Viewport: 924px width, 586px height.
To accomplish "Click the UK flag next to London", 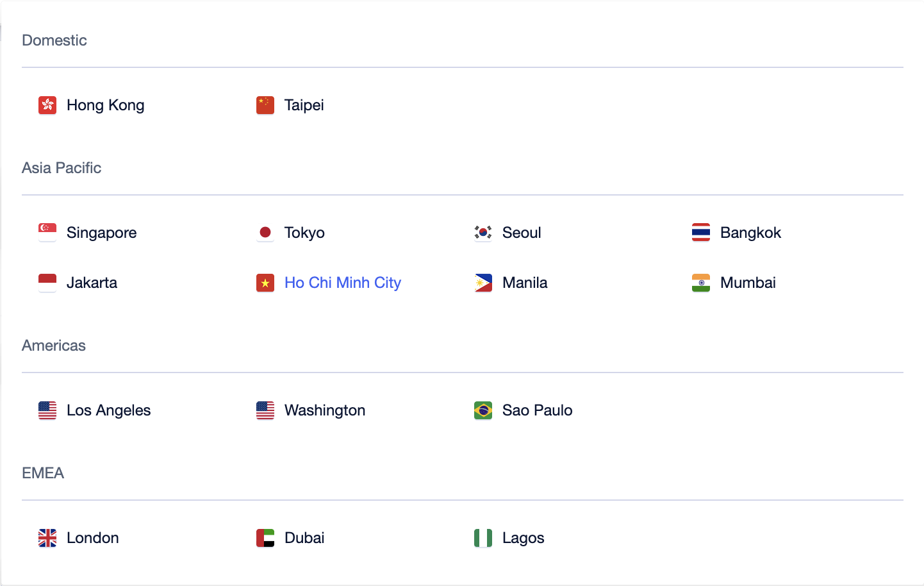I will 47,538.
